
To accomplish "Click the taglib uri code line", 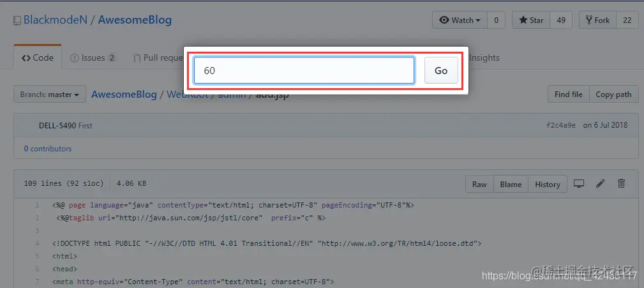I will [x=191, y=218].
